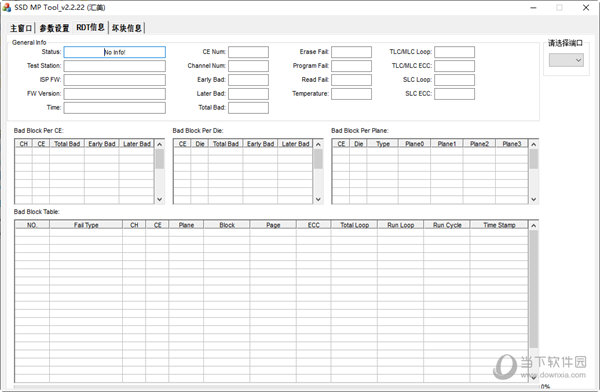The width and height of the screenshot is (600, 392).
Task: Click scroll down arrow in Bad Block Per Die
Action: pyautogui.click(x=318, y=199)
